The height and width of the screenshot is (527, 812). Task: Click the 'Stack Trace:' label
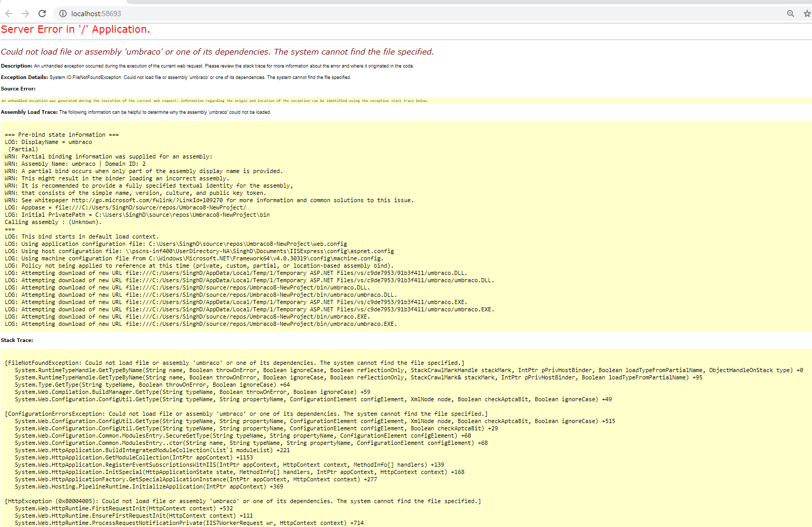point(17,340)
